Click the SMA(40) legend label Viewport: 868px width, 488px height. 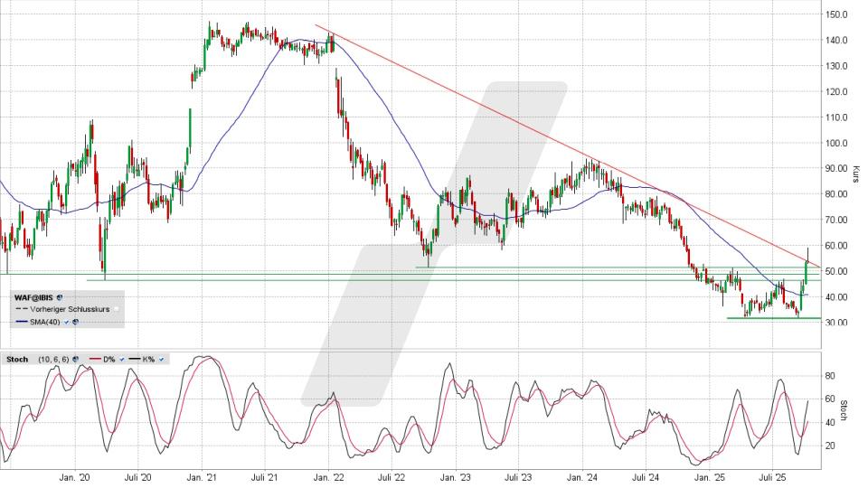point(46,322)
